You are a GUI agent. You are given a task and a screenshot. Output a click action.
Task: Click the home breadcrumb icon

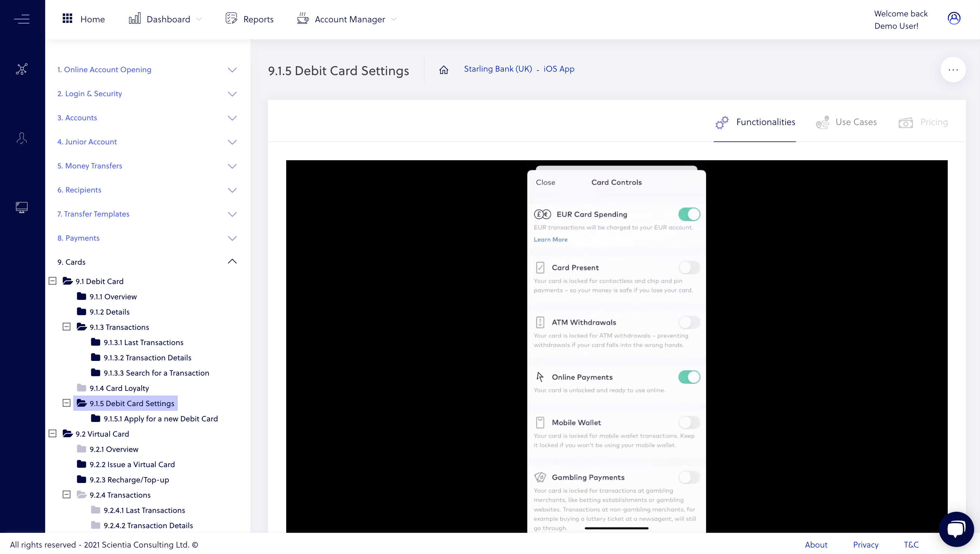(444, 69)
